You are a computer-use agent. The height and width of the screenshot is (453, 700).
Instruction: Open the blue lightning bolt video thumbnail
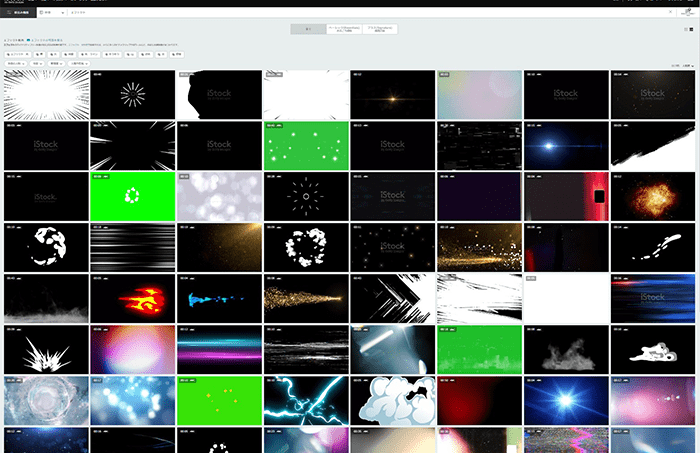point(305,401)
